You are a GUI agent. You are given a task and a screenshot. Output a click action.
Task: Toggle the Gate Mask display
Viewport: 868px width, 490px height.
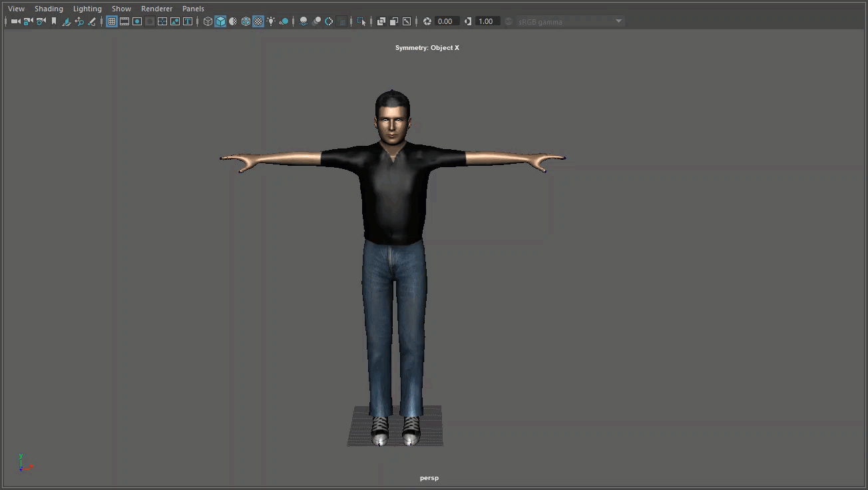(x=150, y=21)
